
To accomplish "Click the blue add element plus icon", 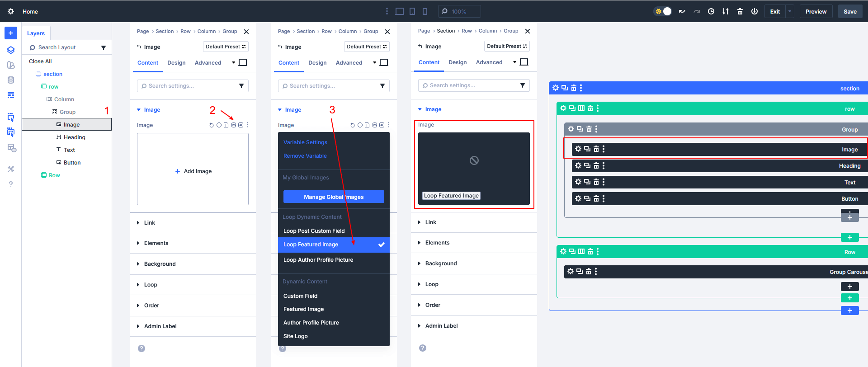I will point(11,33).
